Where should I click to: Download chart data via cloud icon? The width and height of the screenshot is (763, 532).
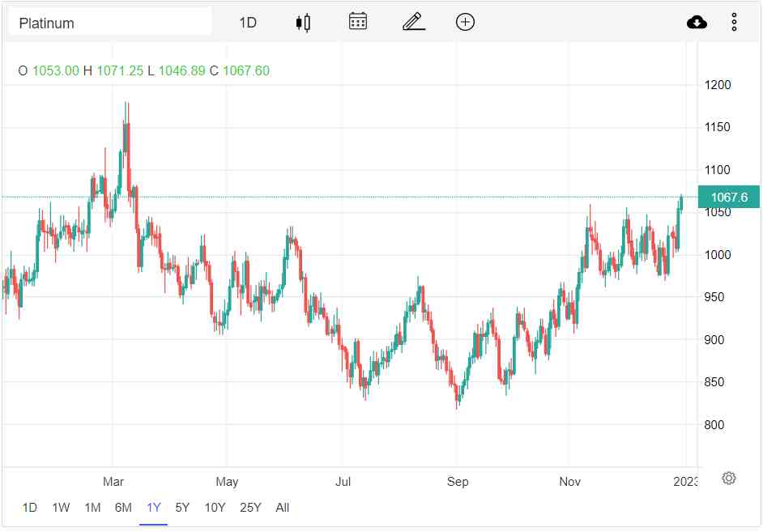tap(697, 23)
